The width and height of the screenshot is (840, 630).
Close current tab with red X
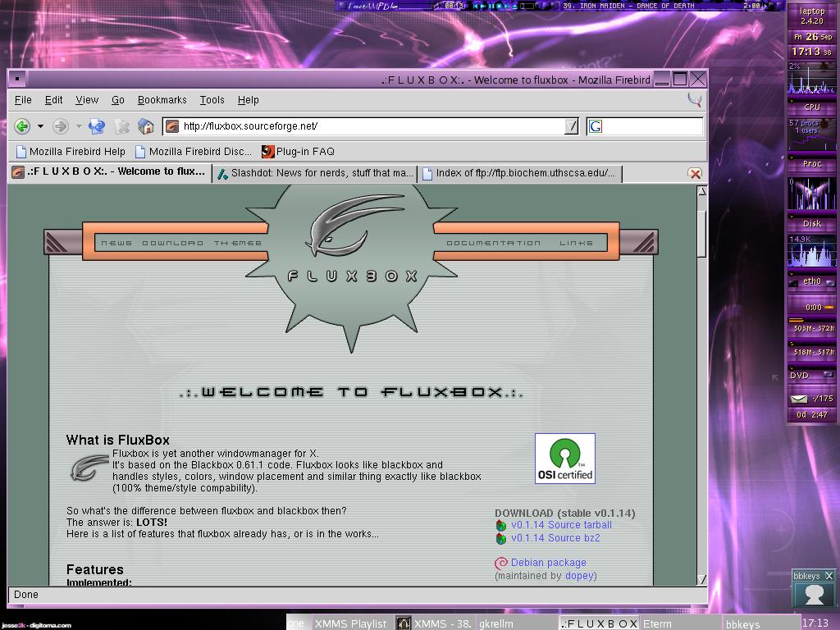pyautogui.click(x=695, y=173)
